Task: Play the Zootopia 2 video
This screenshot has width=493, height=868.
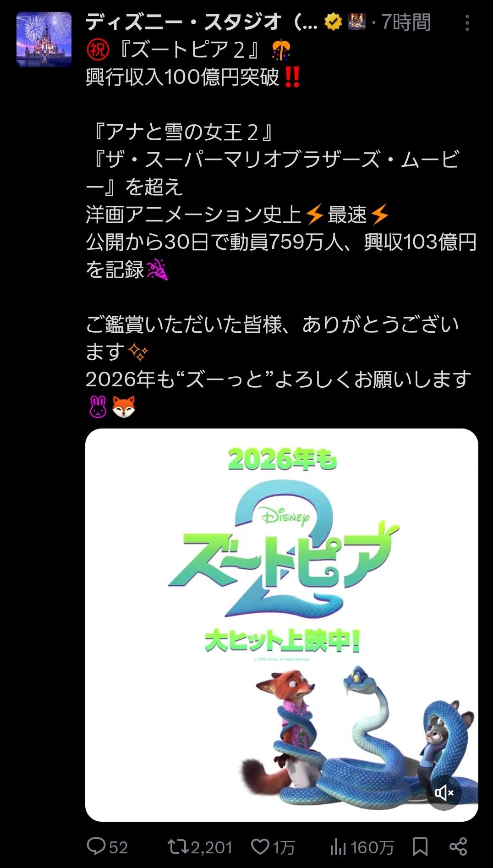Action: point(282,625)
